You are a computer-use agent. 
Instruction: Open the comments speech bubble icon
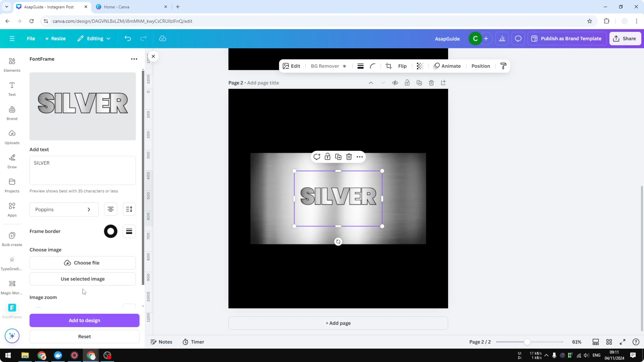pyautogui.click(x=518, y=39)
